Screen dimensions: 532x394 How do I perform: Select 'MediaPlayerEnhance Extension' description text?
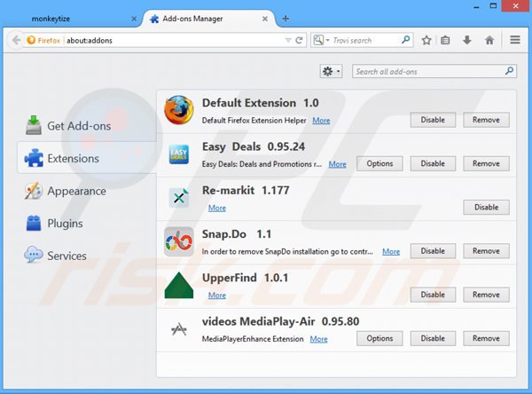coord(253,339)
